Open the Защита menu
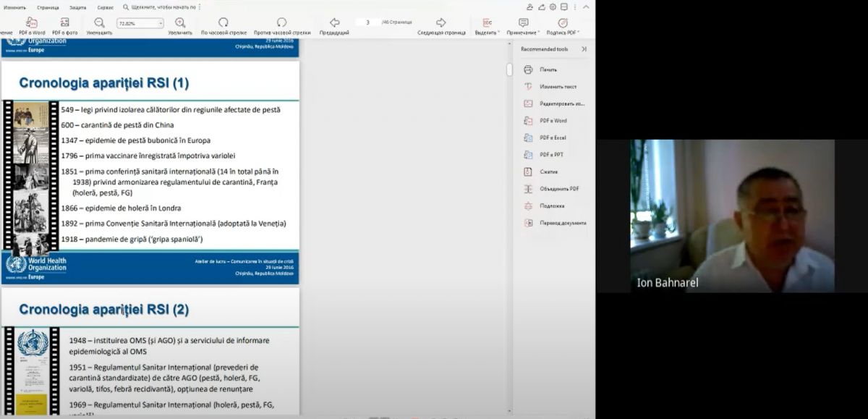The image size is (868, 419). 77,7
